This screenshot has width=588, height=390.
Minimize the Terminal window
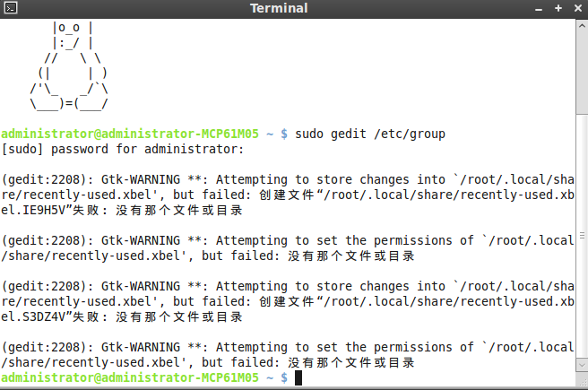pos(539,9)
